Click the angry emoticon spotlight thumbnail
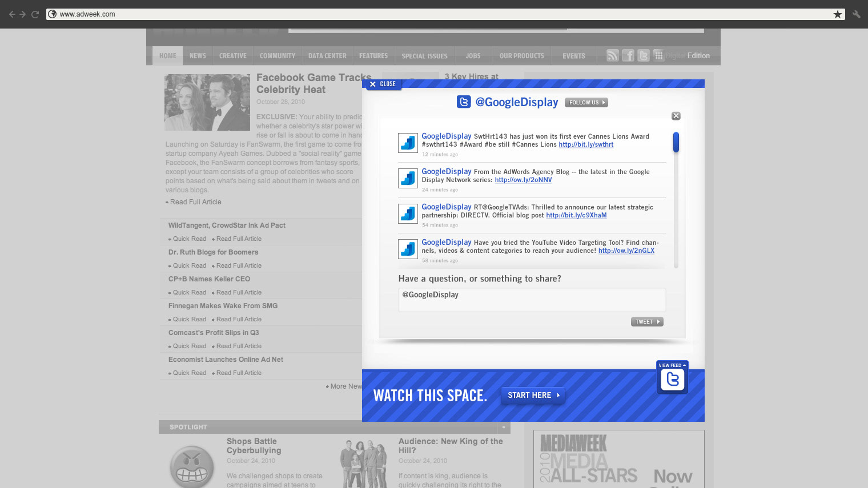868x488 pixels. point(192,467)
